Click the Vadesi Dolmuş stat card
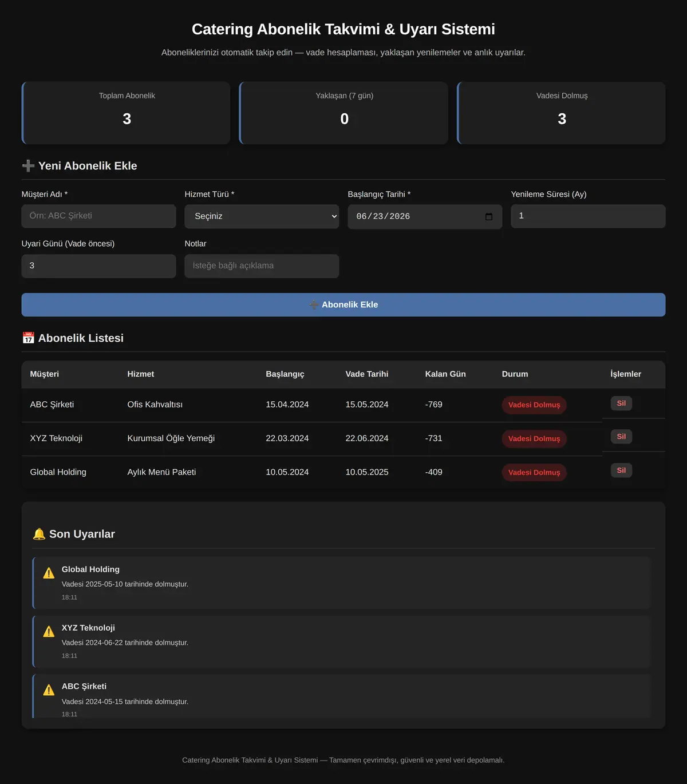 pyautogui.click(x=561, y=113)
